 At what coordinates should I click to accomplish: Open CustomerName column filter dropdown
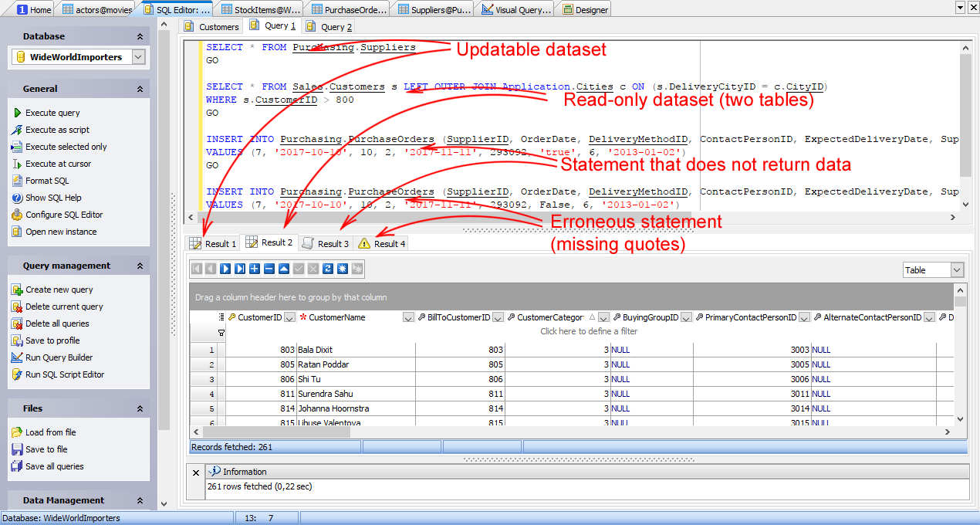(409, 317)
